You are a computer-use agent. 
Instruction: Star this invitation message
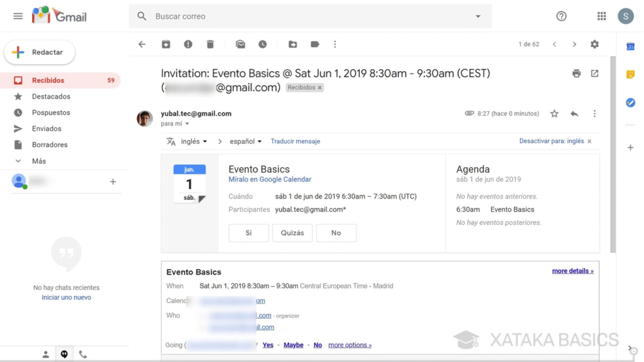click(x=554, y=114)
